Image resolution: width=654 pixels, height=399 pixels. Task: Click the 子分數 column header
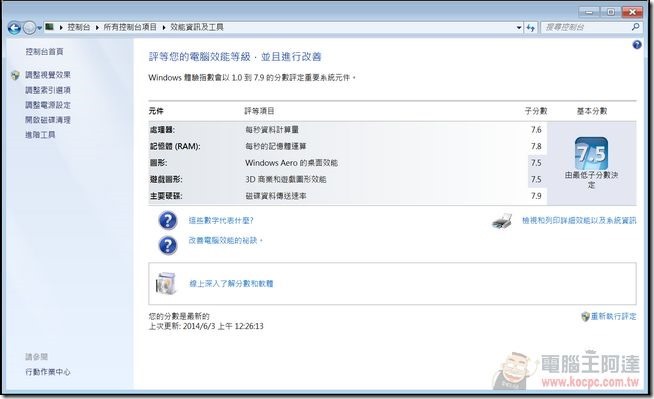536,111
